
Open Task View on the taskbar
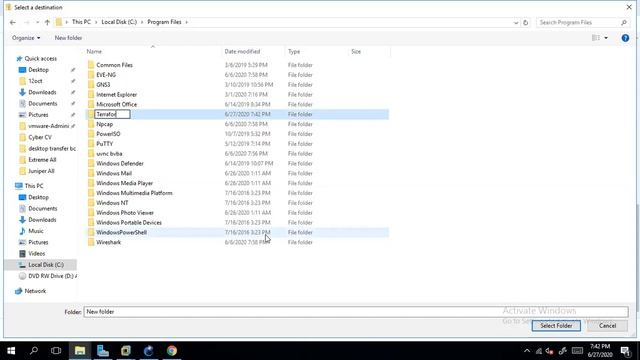tap(56, 351)
